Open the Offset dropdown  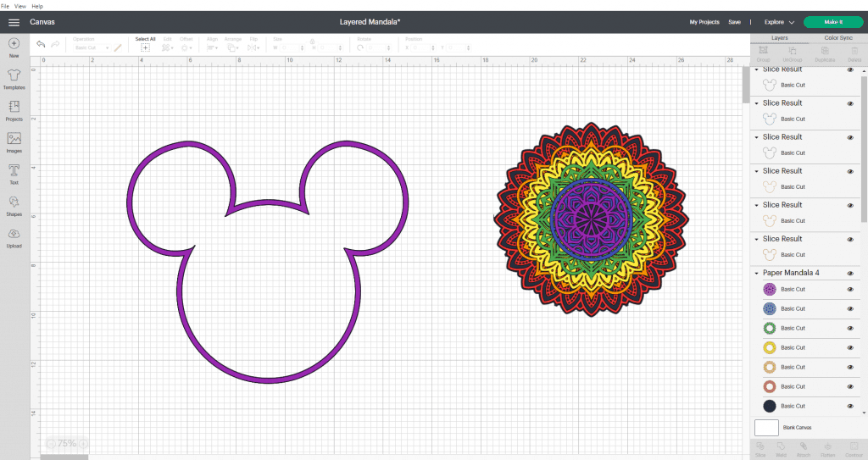coord(186,47)
